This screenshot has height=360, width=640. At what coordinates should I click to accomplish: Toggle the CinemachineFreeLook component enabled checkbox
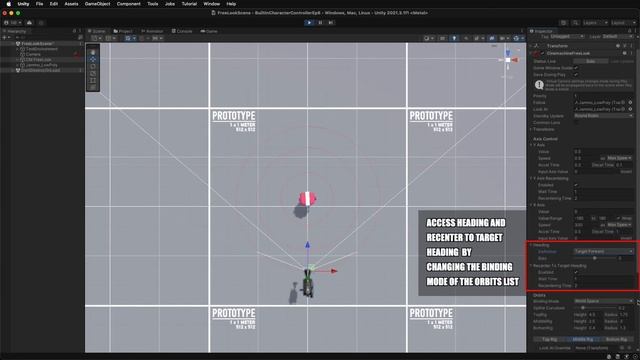click(543, 53)
